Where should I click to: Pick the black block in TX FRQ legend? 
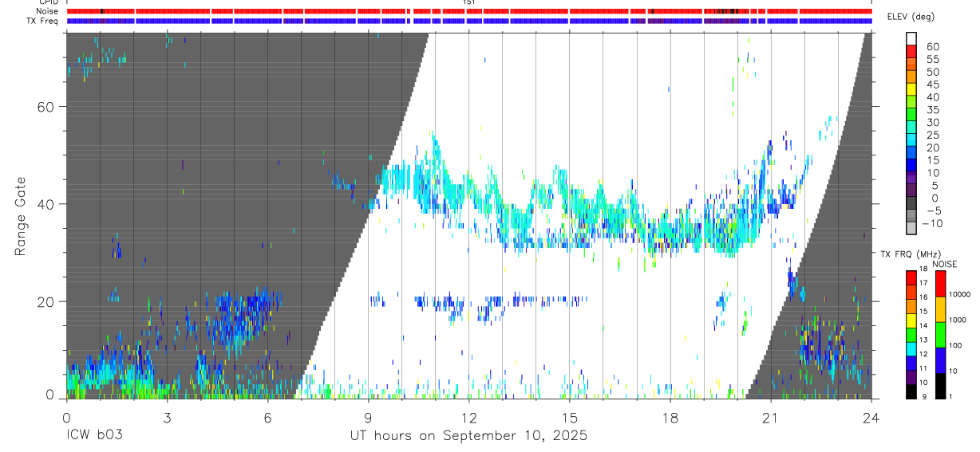(x=911, y=391)
